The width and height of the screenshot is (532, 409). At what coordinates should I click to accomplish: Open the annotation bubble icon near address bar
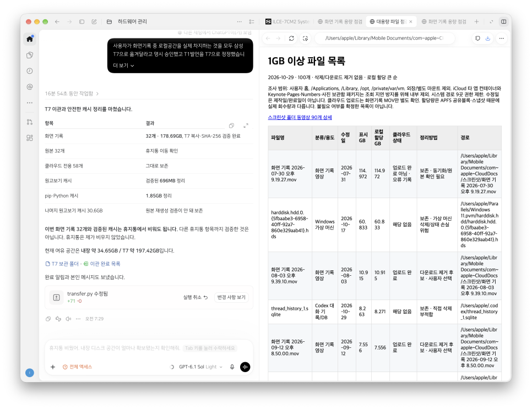(477, 39)
